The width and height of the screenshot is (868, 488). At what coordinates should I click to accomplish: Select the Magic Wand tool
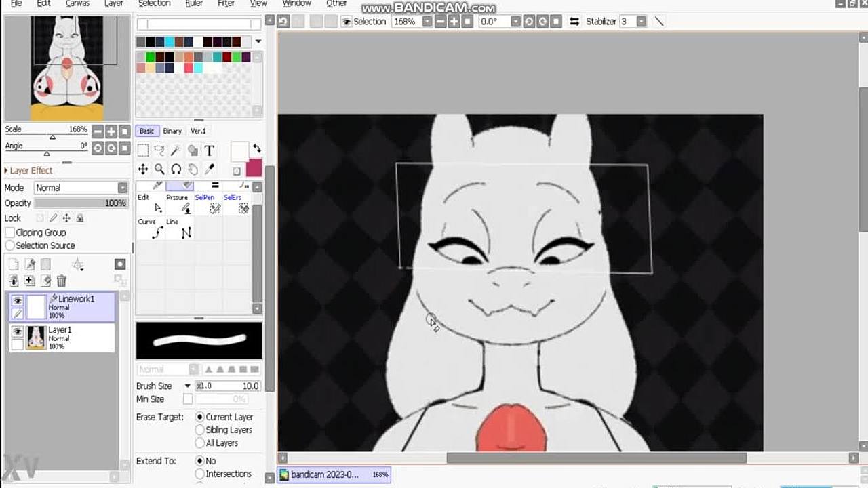[x=176, y=150]
